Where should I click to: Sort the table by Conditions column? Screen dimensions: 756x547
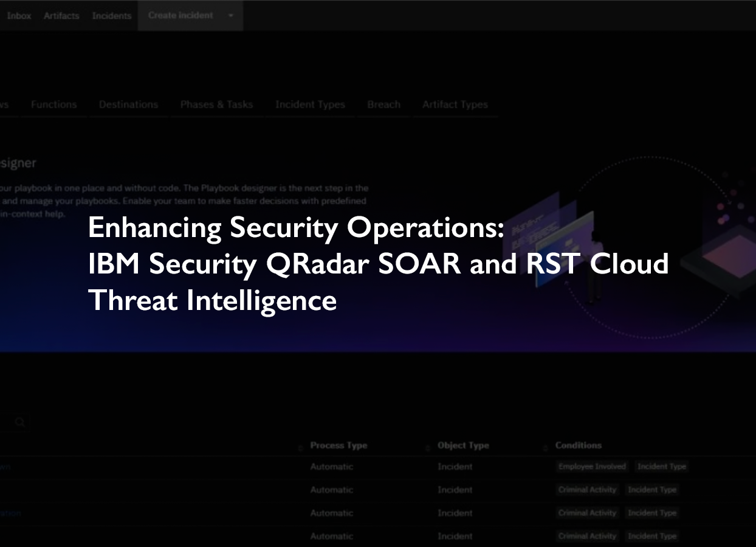coord(578,446)
